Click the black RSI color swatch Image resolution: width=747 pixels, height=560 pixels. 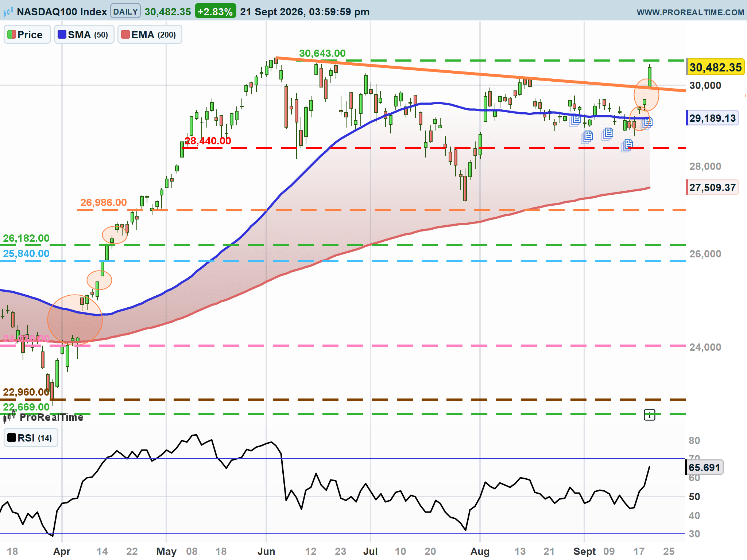click(x=12, y=437)
